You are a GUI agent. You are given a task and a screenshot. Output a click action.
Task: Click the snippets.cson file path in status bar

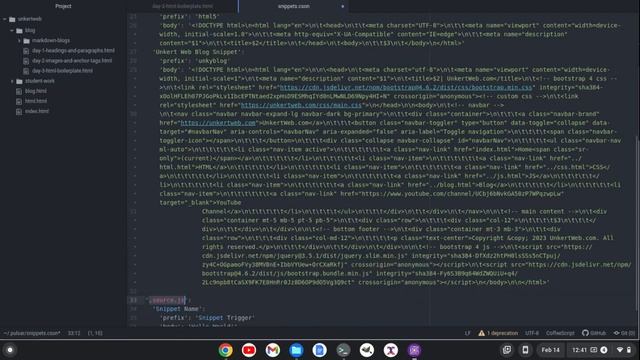pyautogui.click(x=32, y=333)
